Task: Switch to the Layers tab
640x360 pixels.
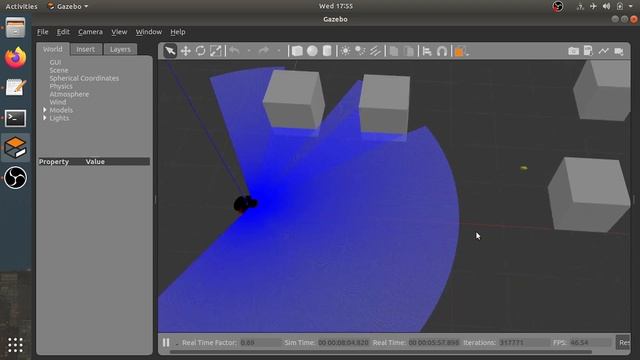Action: point(120,49)
